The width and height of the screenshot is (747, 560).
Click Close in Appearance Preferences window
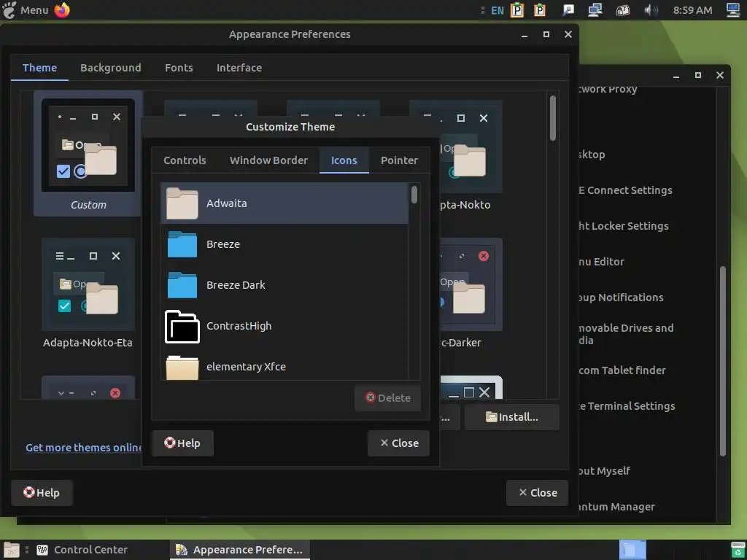click(538, 492)
